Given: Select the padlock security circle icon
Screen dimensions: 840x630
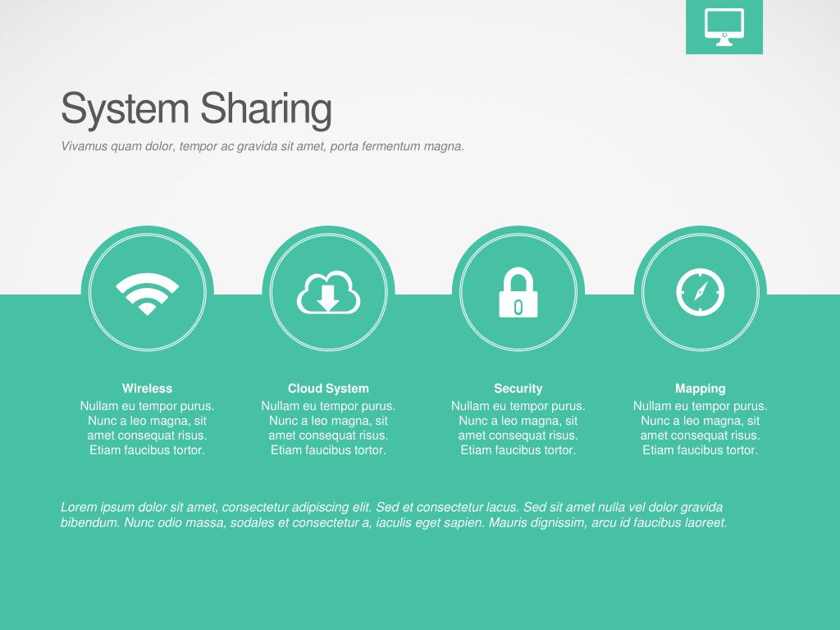Looking at the screenshot, I should coord(518,293).
